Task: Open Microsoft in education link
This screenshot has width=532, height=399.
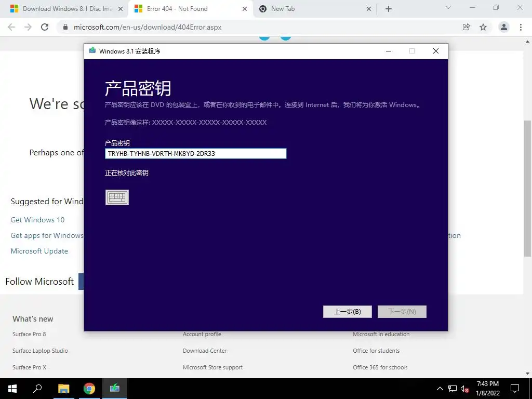Action: point(381,334)
